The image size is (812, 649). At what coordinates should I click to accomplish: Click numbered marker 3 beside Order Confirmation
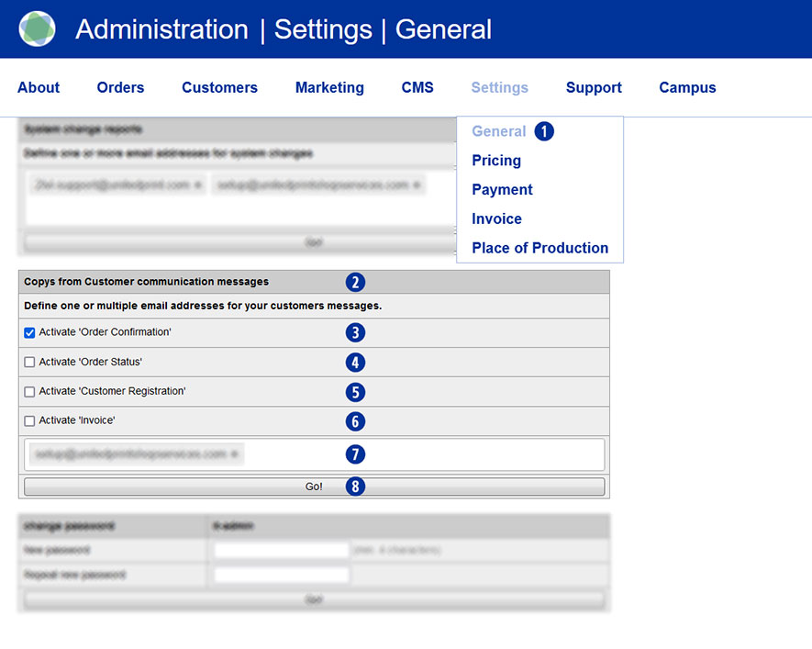[x=356, y=333]
